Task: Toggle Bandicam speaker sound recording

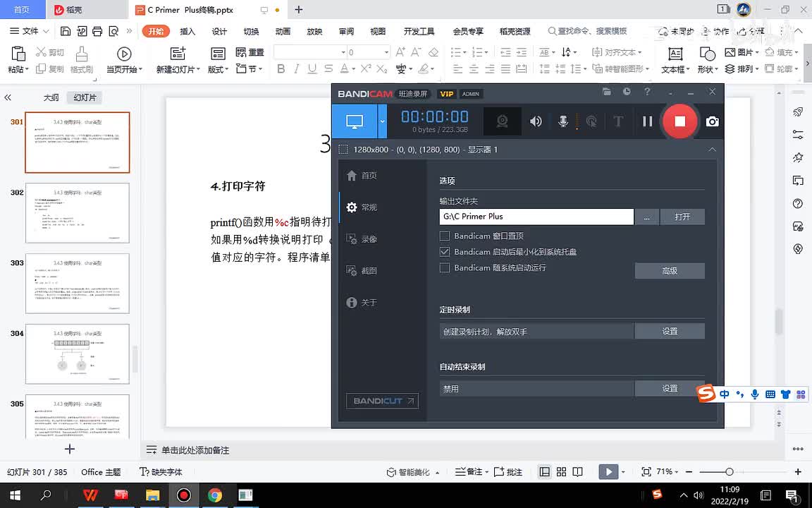Action: tap(536, 121)
